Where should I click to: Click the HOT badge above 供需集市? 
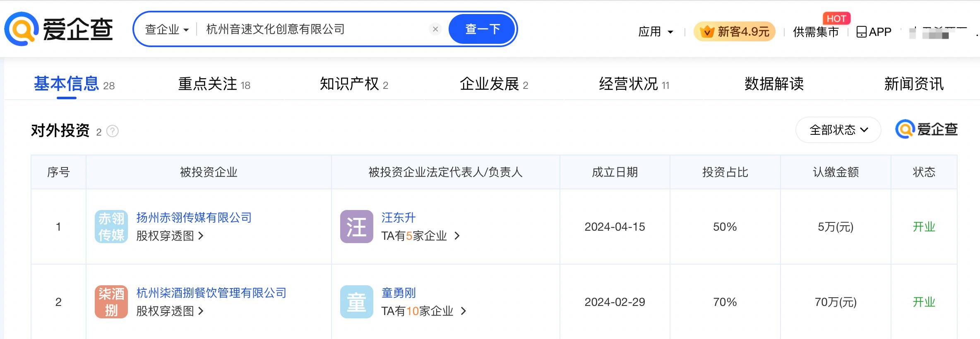(x=836, y=18)
